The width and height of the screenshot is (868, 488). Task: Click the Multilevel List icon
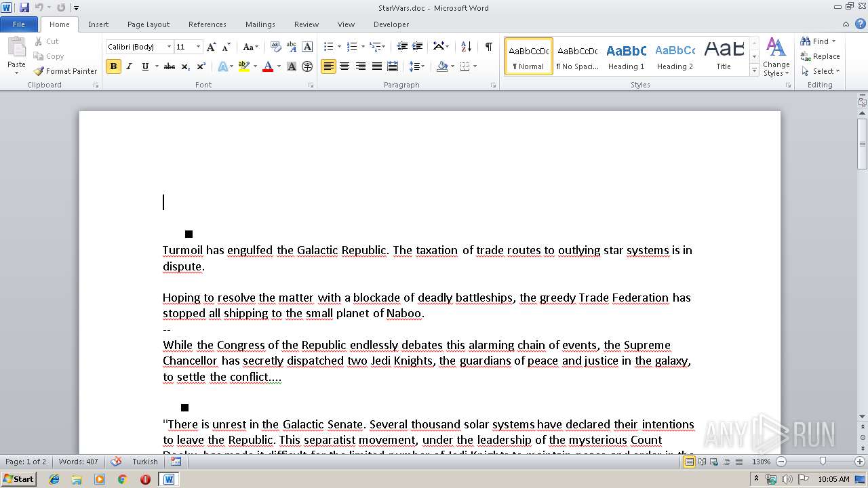point(375,47)
